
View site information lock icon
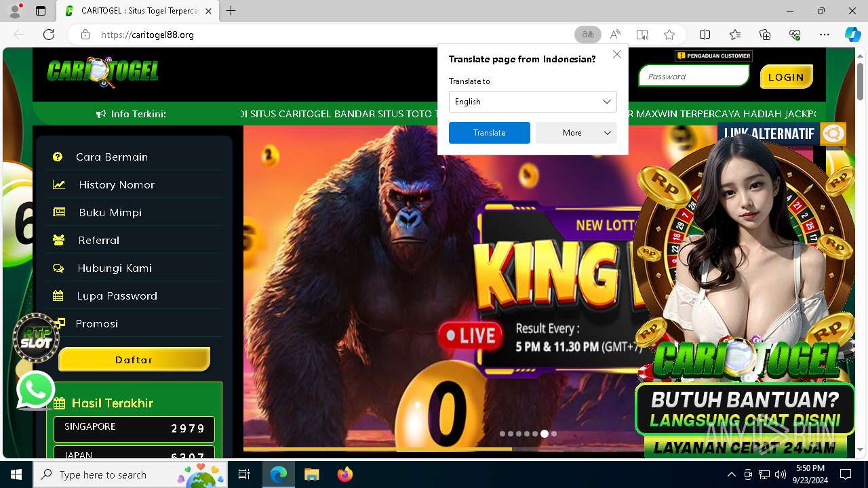click(85, 35)
